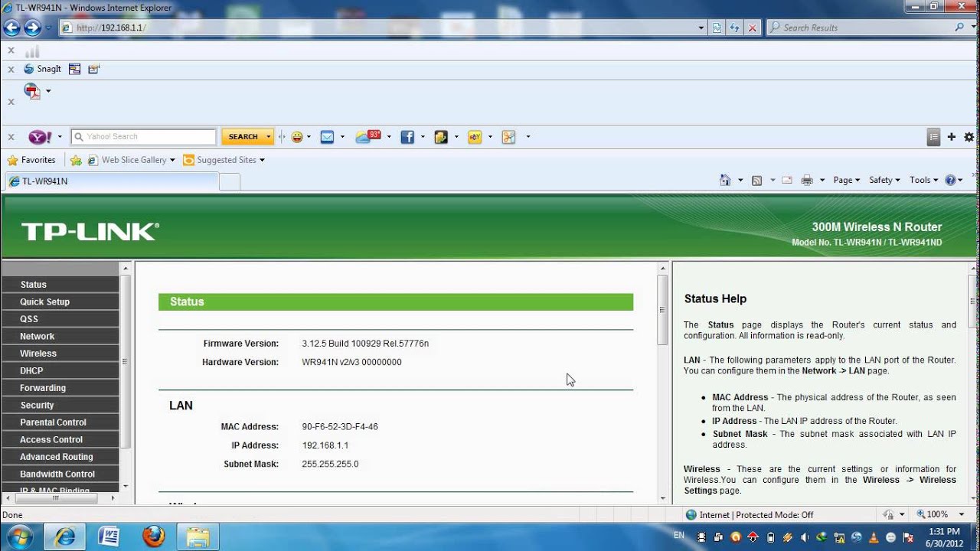Click the Yahoo! Search text field

pos(143,137)
